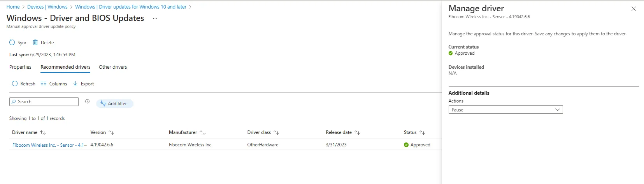
Task: Open the ellipsis more options menu
Action: tap(155, 18)
